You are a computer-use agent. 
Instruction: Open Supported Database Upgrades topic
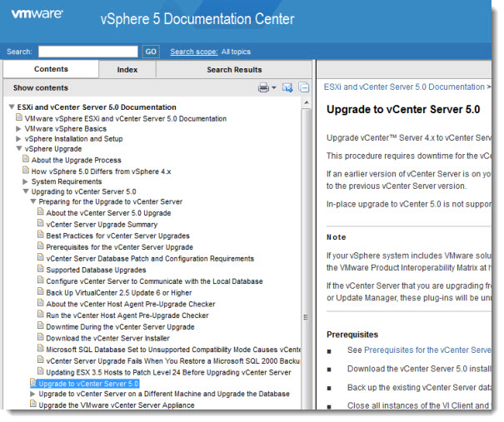coord(97,271)
